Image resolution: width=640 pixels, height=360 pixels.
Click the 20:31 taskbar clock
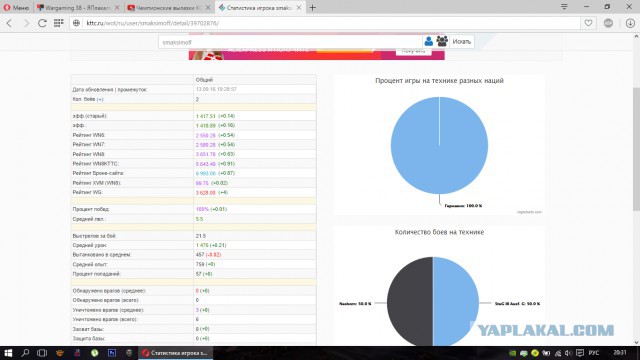click(620, 352)
